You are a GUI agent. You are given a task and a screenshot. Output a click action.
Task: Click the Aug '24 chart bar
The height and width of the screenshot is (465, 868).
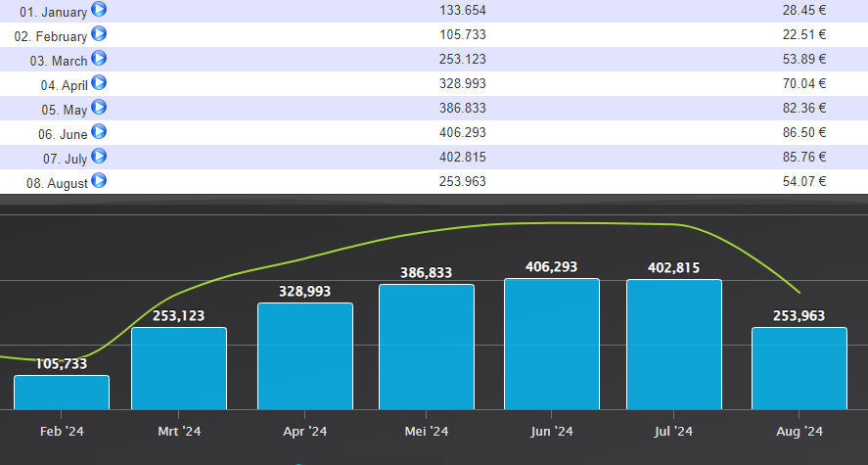799,369
